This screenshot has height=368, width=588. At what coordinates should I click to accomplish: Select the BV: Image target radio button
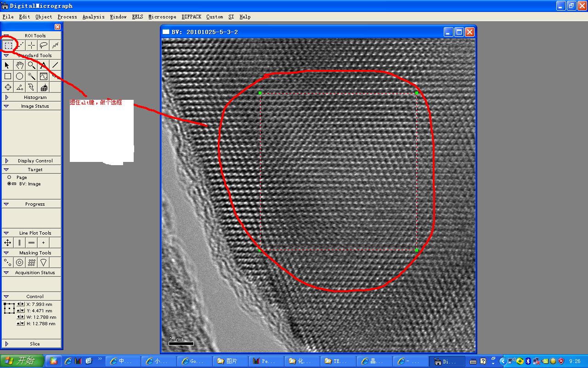9,184
